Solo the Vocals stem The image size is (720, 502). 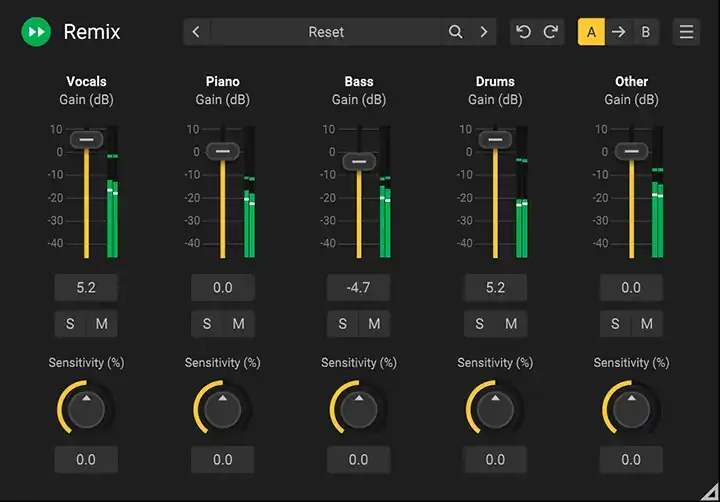coord(70,324)
